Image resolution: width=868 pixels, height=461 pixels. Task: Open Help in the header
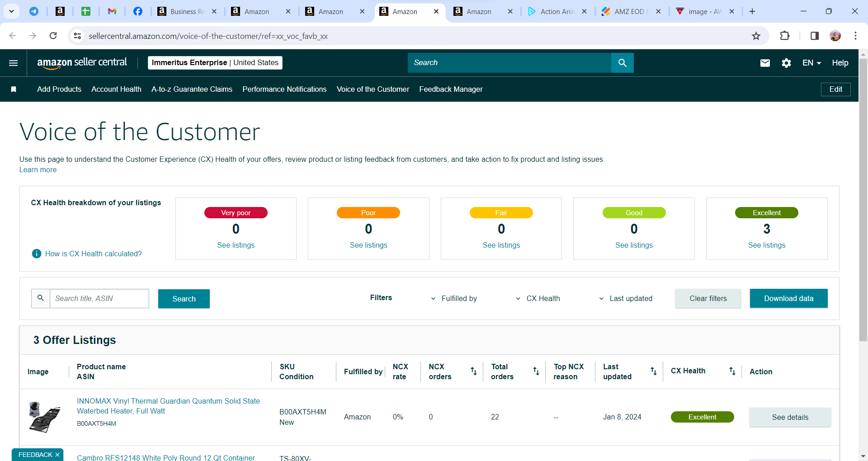point(840,63)
